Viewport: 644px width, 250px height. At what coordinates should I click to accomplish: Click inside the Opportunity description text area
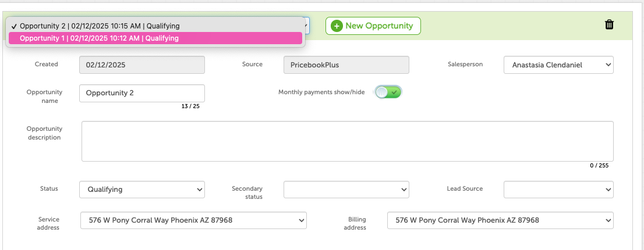tap(348, 141)
